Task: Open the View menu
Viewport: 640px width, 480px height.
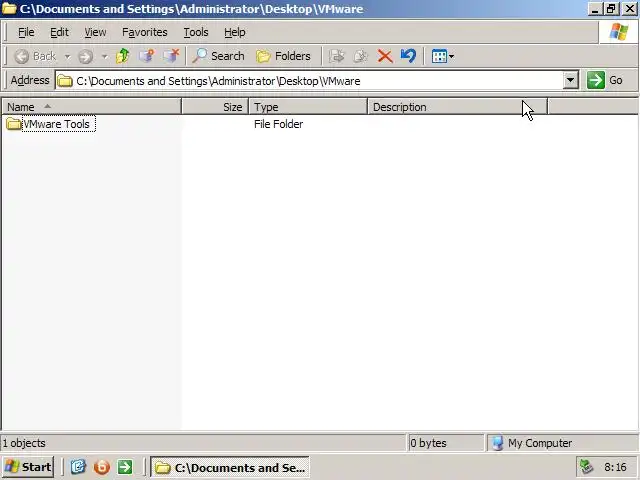Action: coord(96,32)
